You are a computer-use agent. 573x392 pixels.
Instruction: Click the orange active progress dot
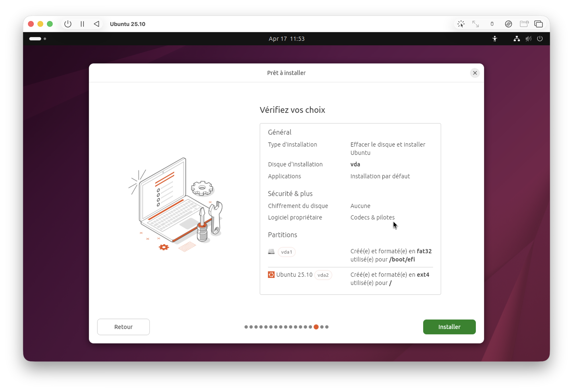pos(316,327)
